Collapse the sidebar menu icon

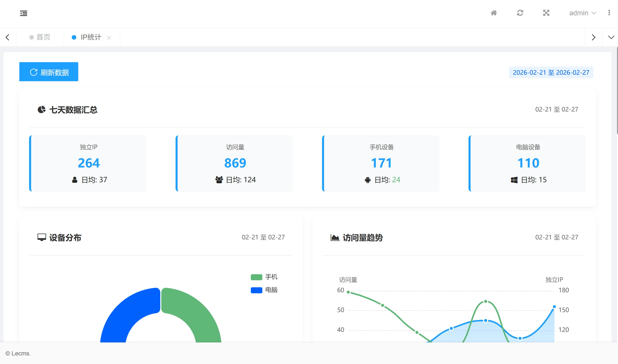tap(24, 13)
